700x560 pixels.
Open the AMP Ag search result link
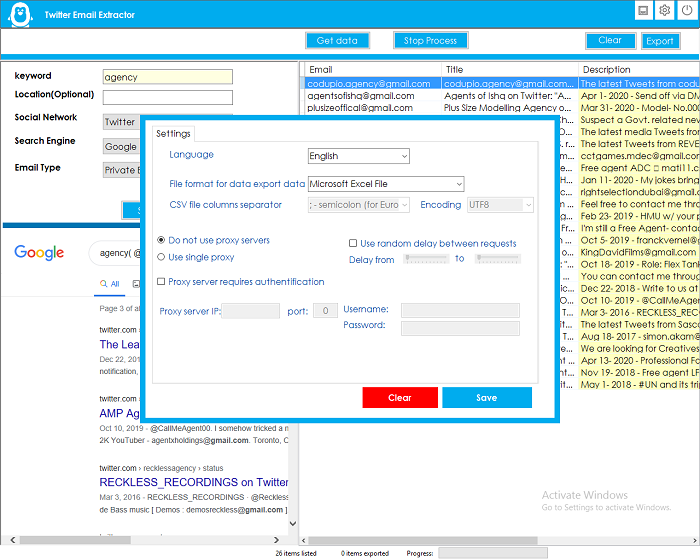[x=120, y=414]
